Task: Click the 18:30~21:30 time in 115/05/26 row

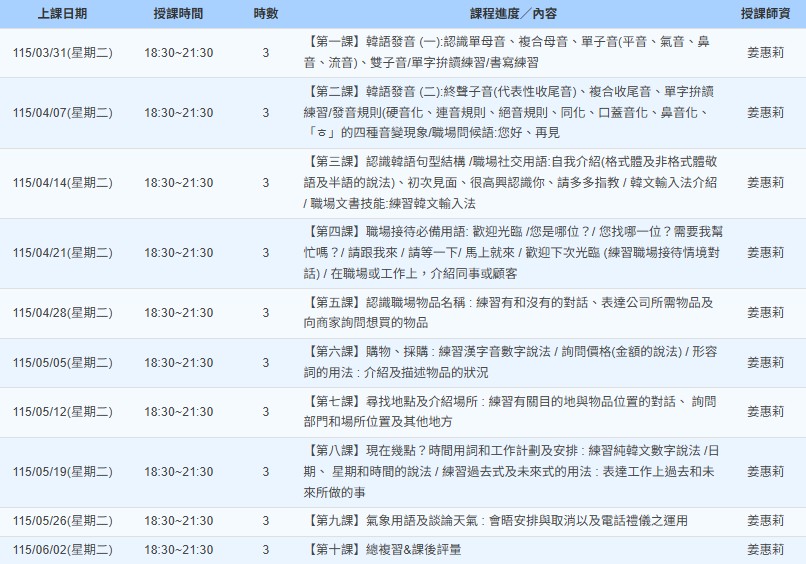Action: 178,521
